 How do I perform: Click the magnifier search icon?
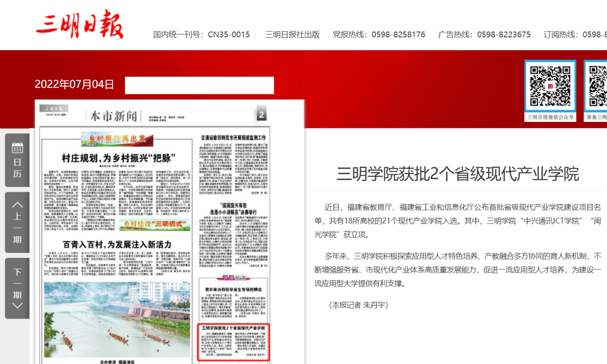point(295,86)
